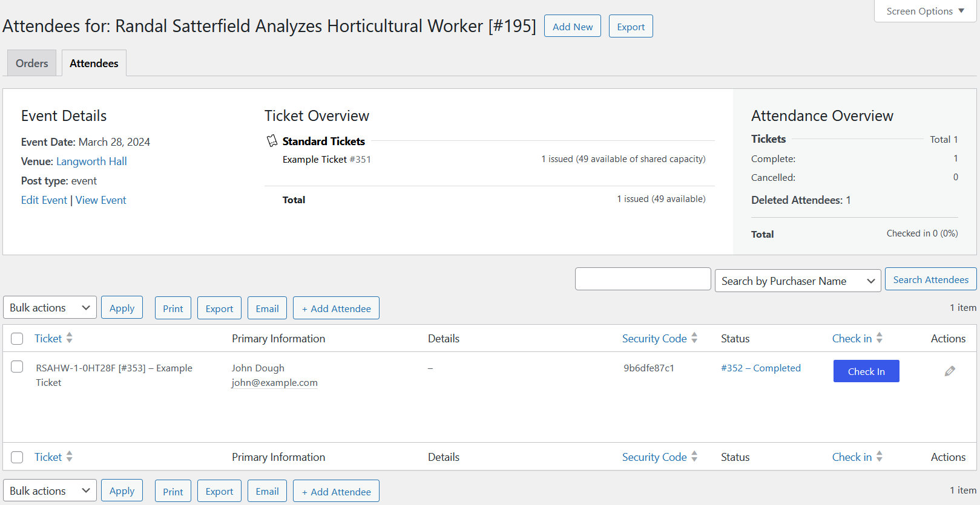This screenshot has height=505, width=980.
Task: Sort by Security Code arrows in the top header
Action: 694,338
